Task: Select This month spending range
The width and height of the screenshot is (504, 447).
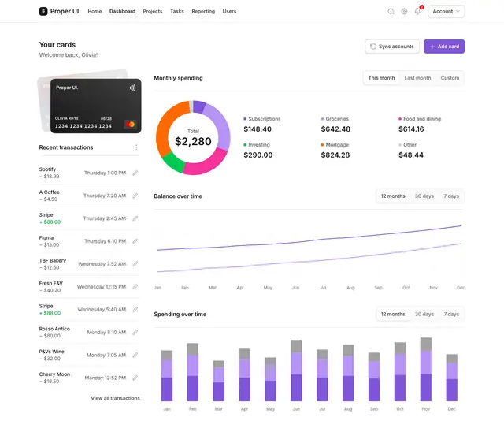Action: click(x=381, y=78)
